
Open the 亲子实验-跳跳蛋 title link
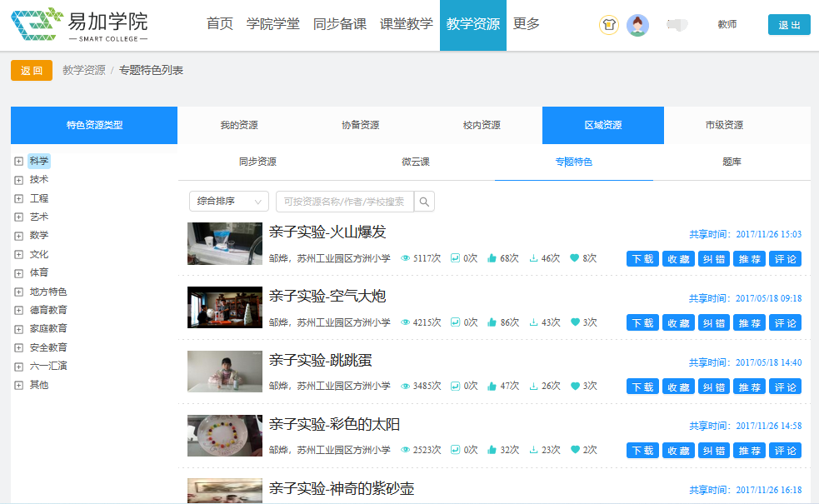[320, 361]
